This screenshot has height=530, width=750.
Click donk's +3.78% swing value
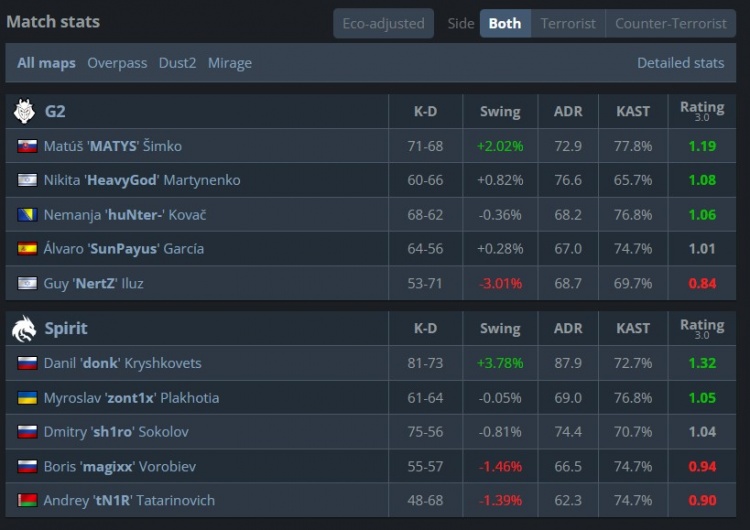500,363
